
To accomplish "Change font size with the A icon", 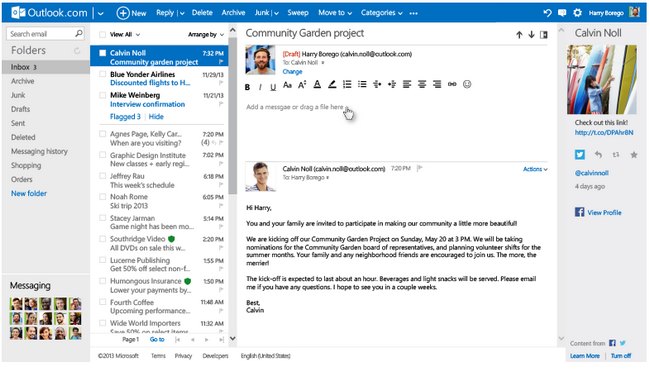I will 302,85.
